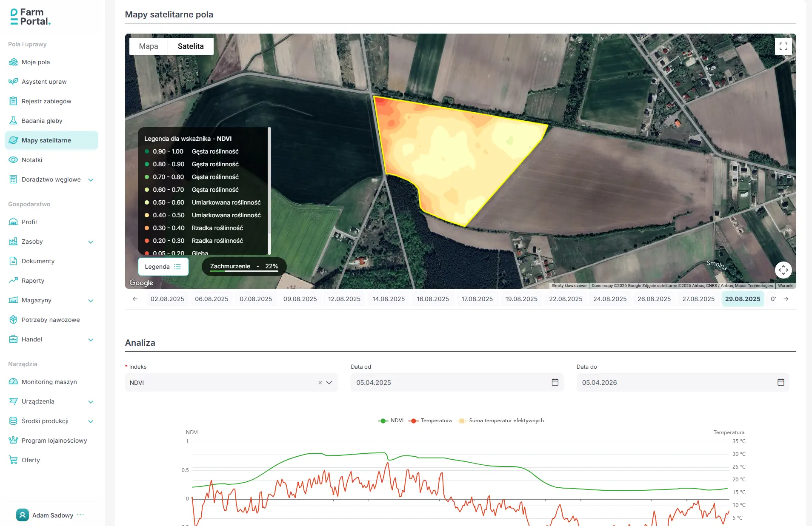This screenshot has height=526, width=812.
Task: Expand the Doradztwo węglowe submenu
Action: [x=91, y=180]
